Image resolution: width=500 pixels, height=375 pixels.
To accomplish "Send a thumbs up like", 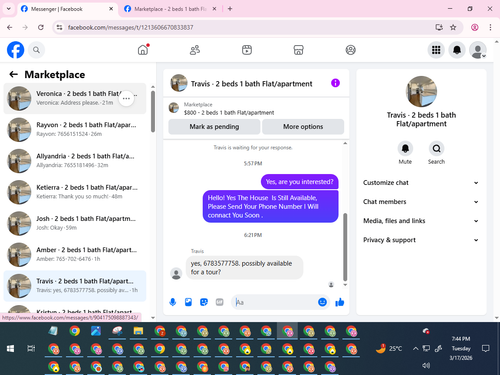I will point(340,302).
